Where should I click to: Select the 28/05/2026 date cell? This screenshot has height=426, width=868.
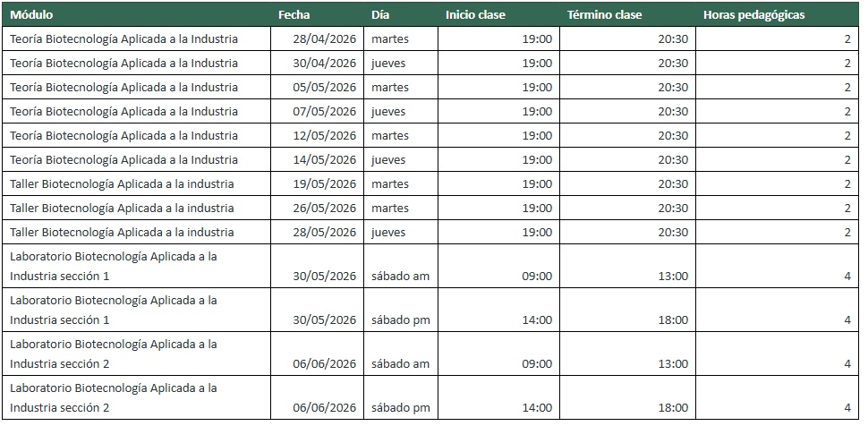[324, 233]
